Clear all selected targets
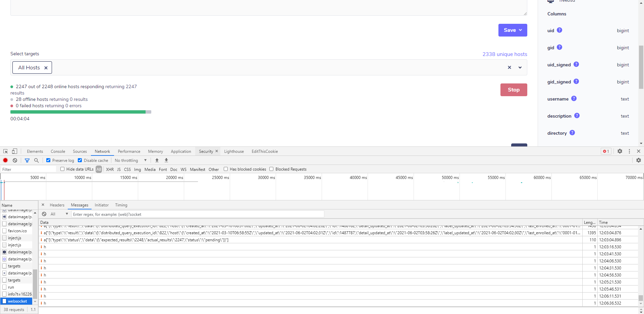The width and height of the screenshot is (644, 314). pyautogui.click(x=509, y=68)
